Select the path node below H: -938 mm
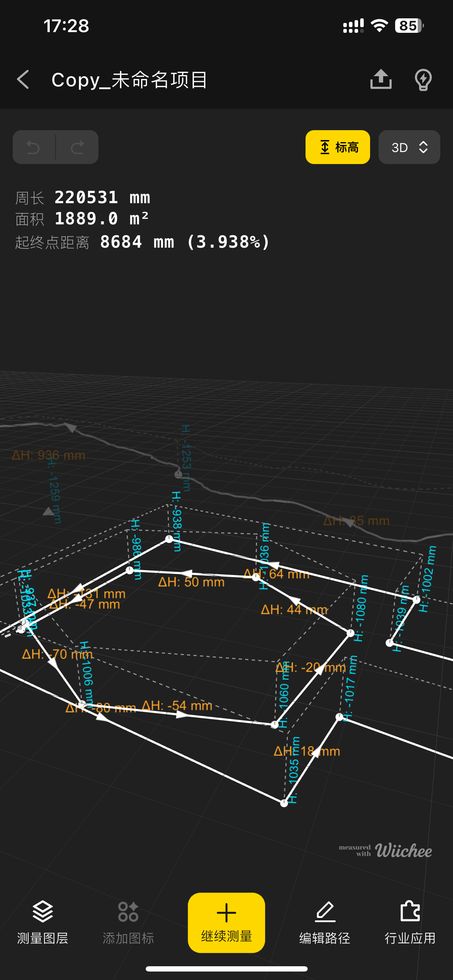 pos(169,539)
